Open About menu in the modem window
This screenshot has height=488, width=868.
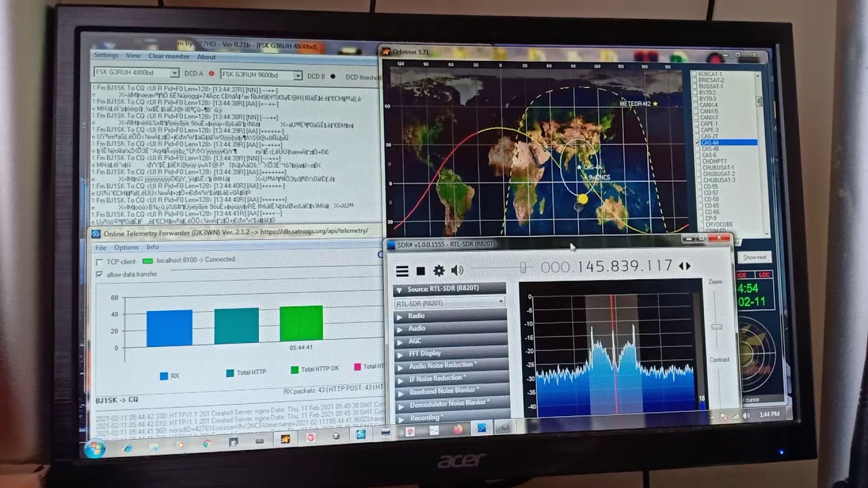coord(206,58)
